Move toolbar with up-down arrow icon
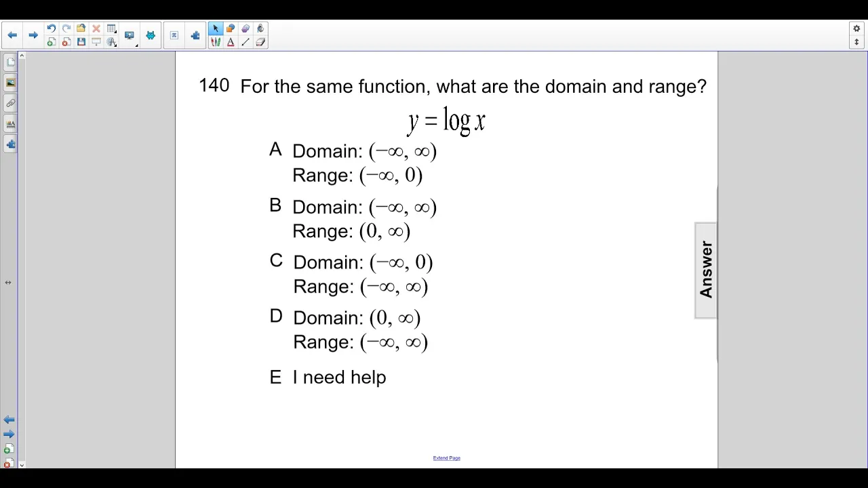 coord(856,42)
